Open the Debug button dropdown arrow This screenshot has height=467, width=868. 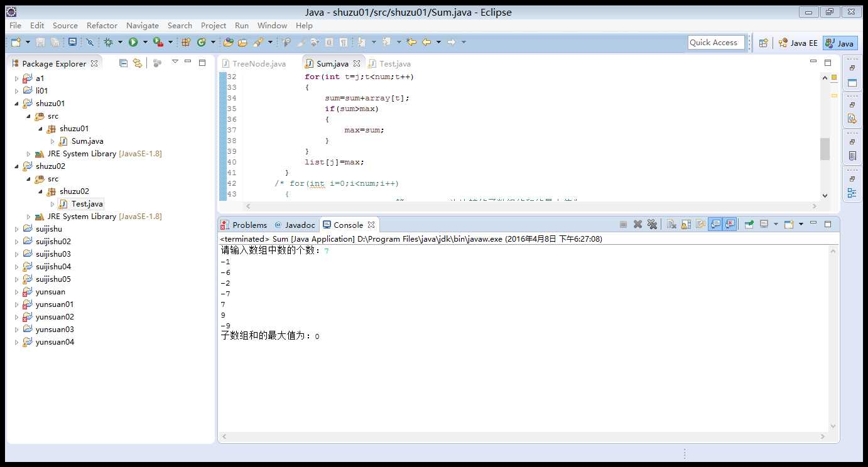[x=120, y=42]
